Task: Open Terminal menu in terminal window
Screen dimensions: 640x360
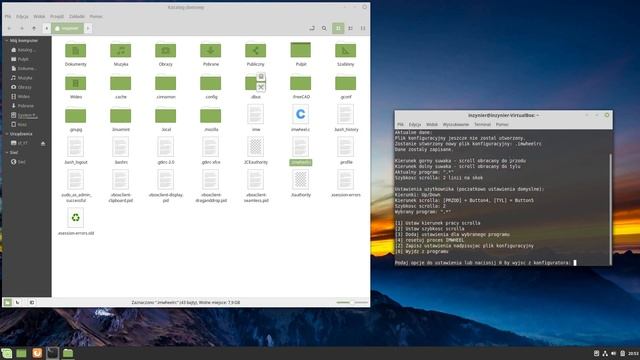Action: pos(482,124)
